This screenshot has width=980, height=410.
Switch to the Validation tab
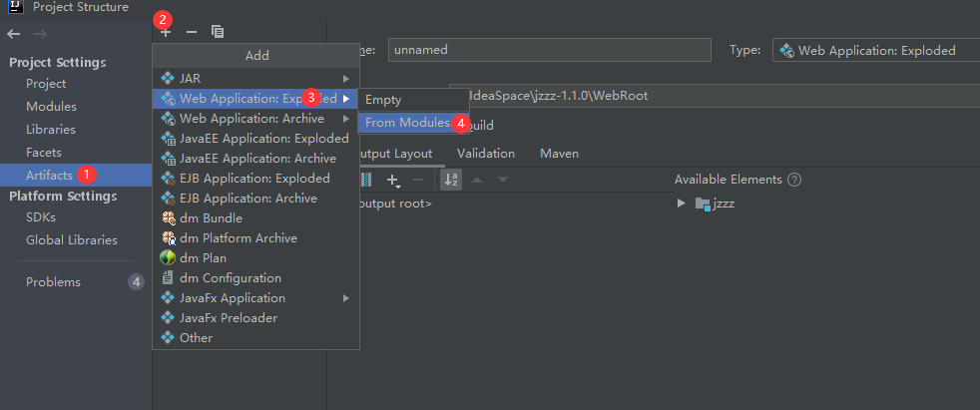(486, 153)
